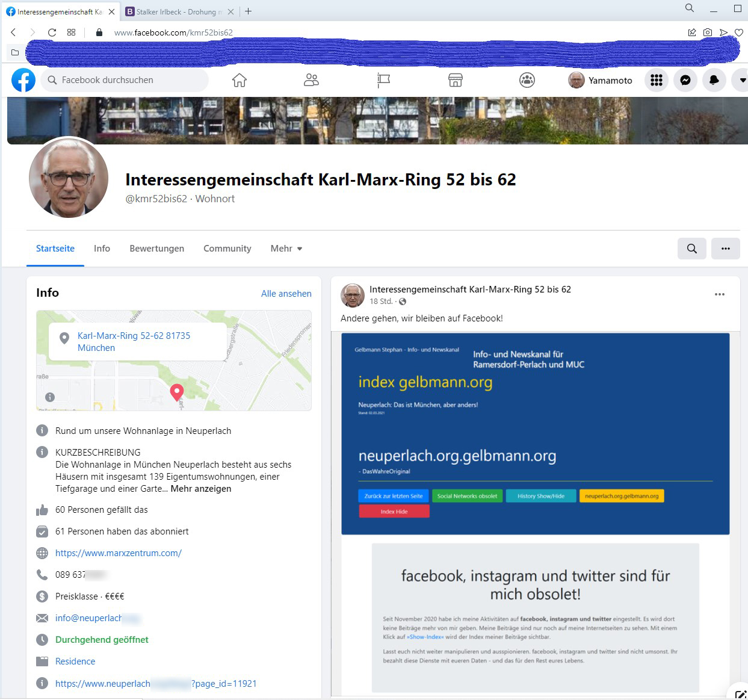Image resolution: width=748 pixels, height=700 pixels.
Task: Open post options three-dot menu
Action: click(x=720, y=294)
